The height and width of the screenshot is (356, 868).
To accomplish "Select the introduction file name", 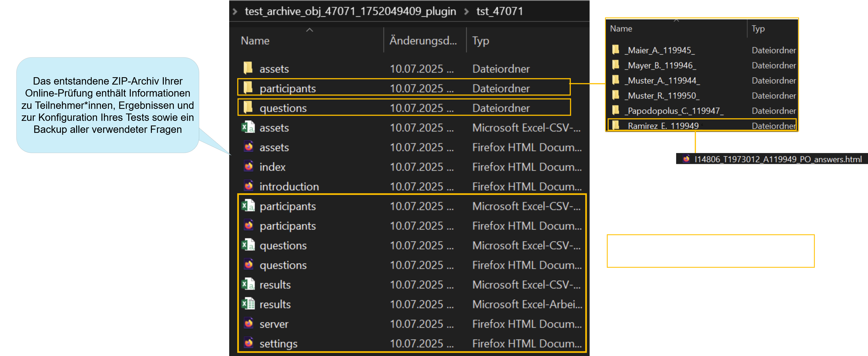I will [x=289, y=187].
